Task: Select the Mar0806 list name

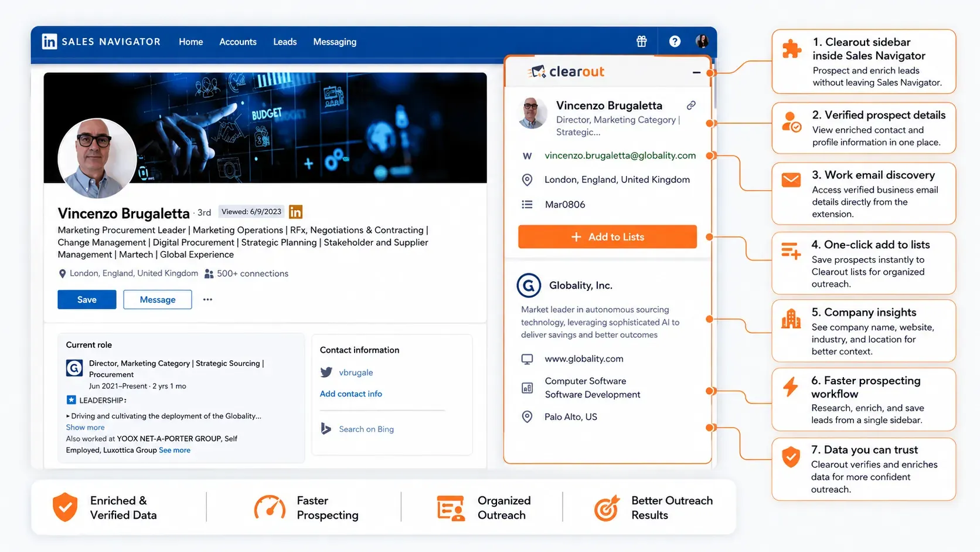Action: pyautogui.click(x=565, y=205)
